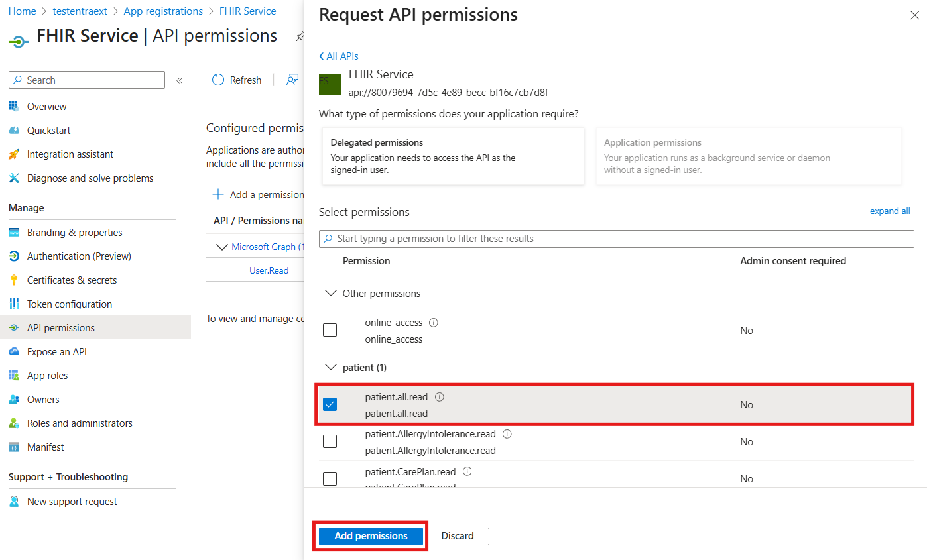The width and height of the screenshot is (927, 560).
Task: Collapse the Other permissions section
Action: (331, 293)
